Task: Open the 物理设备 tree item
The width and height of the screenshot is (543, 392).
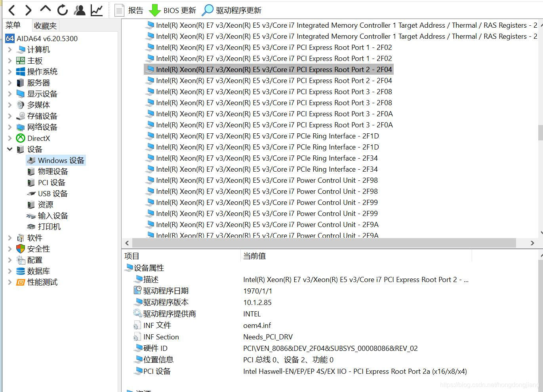Action: click(x=48, y=171)
